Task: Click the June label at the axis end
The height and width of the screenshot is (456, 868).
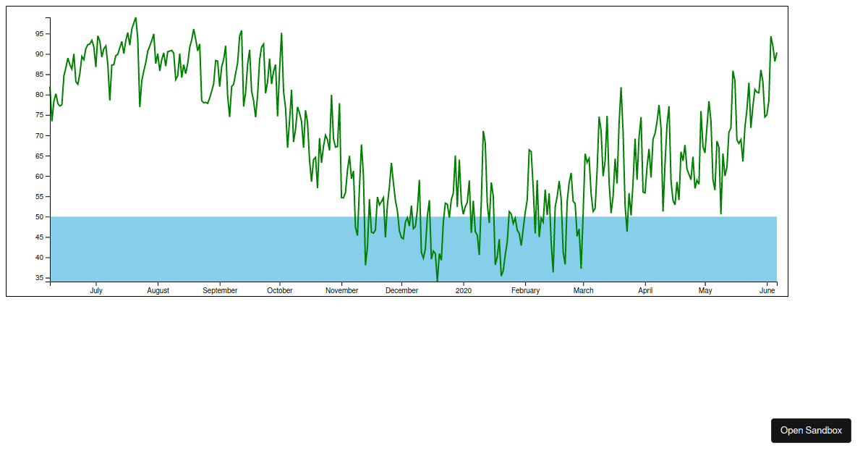Action: [x=767, y=291]
